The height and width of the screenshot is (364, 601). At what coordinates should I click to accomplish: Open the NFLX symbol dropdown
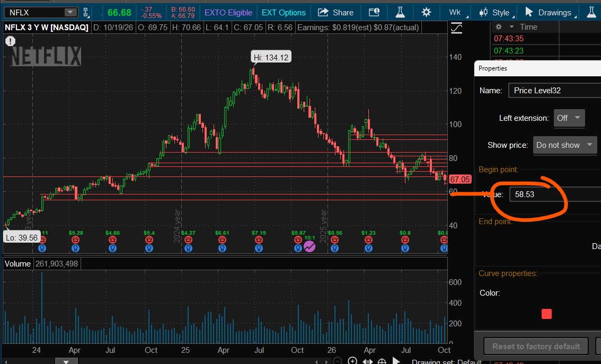pyautogui.click(x=70, y=12)
